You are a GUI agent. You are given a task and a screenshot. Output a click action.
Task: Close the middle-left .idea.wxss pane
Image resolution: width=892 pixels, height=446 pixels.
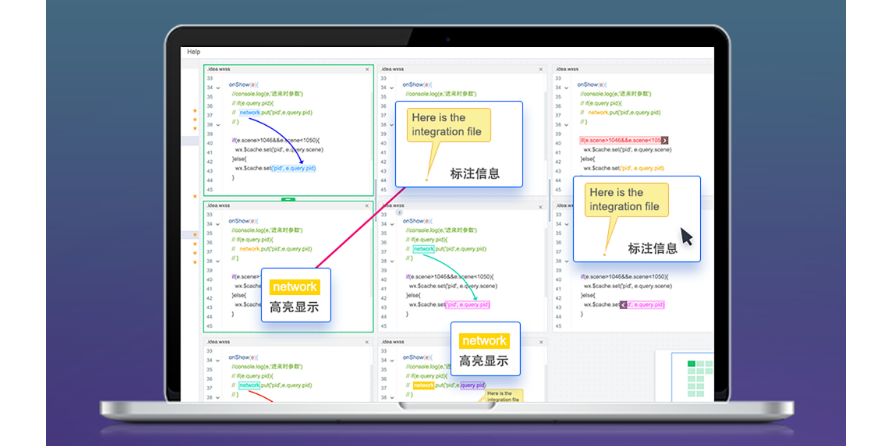[x=367, y=204]
